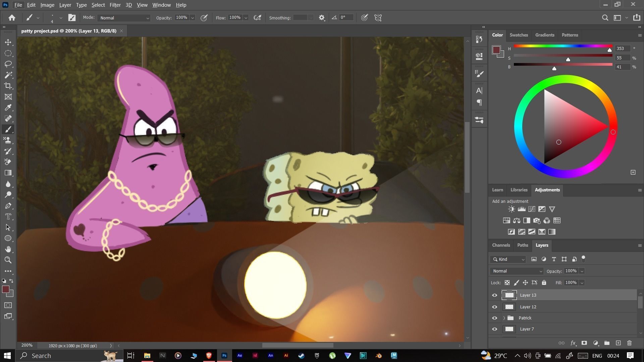This screenshot has width=644, height=362.
Task: Select the Move tool
Action: [x=8, y=42]
